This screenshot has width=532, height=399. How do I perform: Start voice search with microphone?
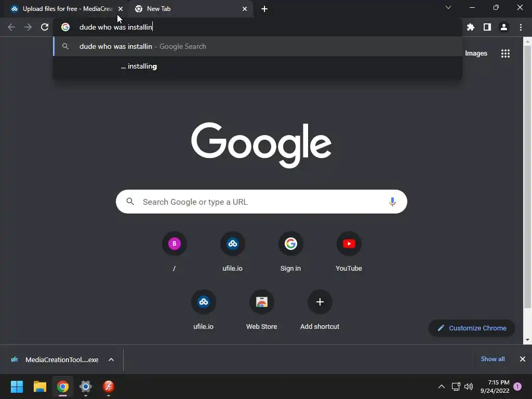tap(392, 202)
